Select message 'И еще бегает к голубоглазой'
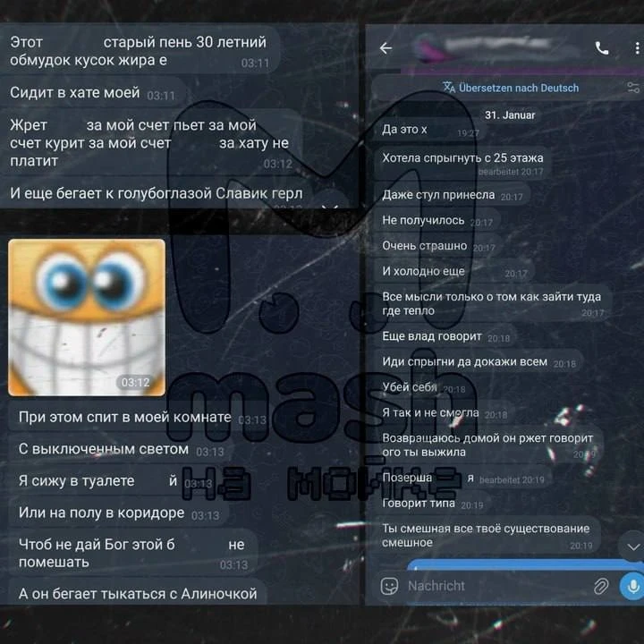This screenshot has width=644, height=644. click(x=156, y=193)
